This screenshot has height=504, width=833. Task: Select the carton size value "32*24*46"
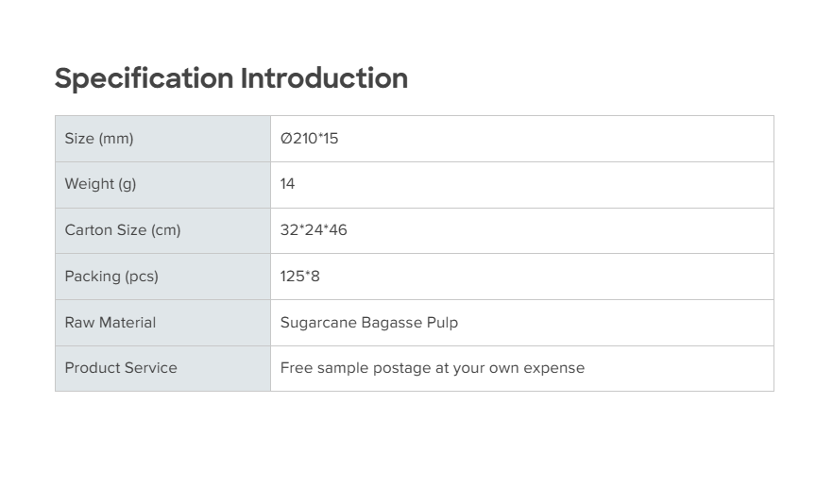coord(314,230)
